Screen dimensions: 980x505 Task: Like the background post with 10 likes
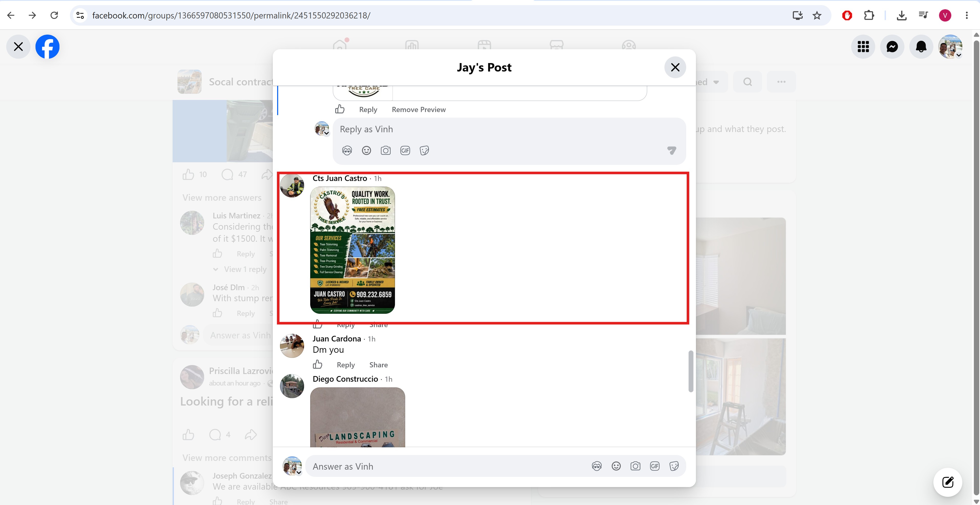[x=188, y=174]
